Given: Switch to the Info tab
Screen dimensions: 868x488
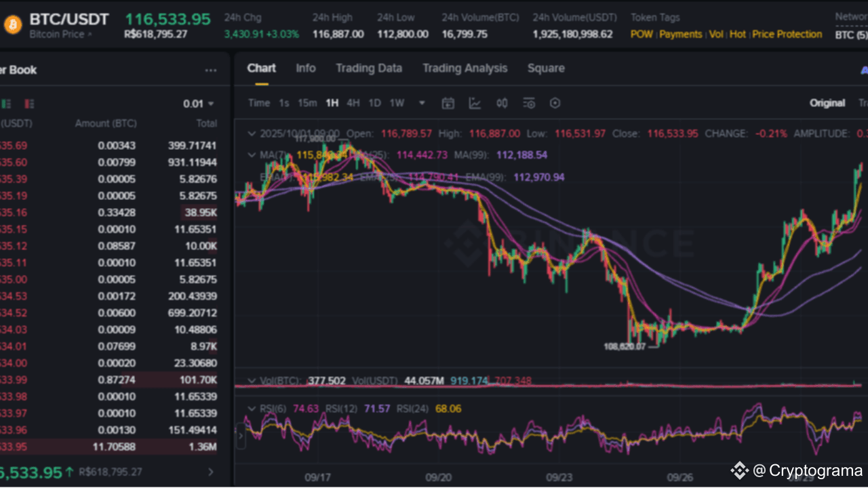Looking at the screenshot, I should (x=306, y=68).
